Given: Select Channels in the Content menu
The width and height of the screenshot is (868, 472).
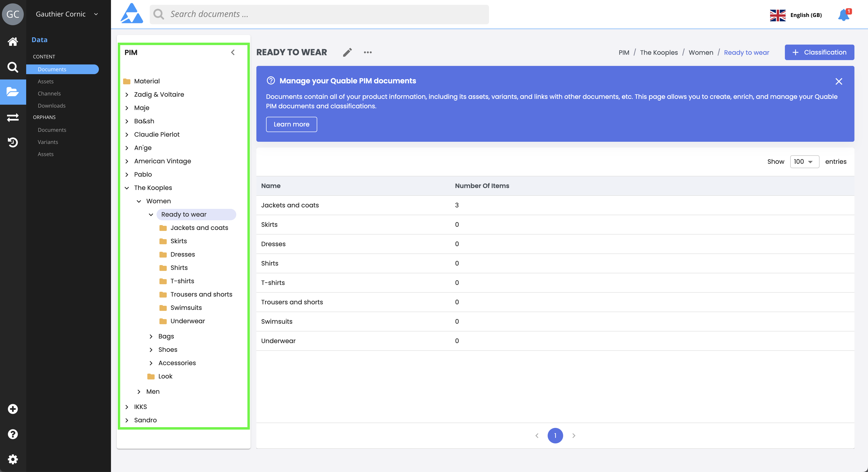Looking at the screenshot, I should click(49, 94).
